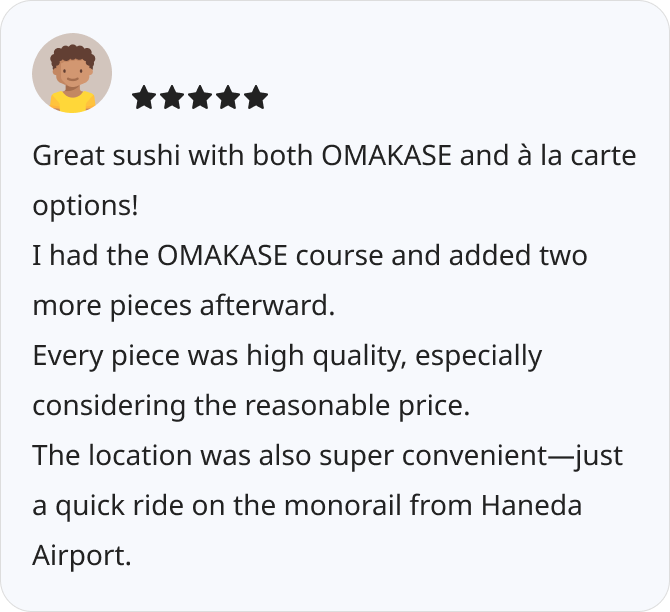Click "considering the reasonable price." line
The height and width of the screenshot is (612, 670).
[251, 406]
